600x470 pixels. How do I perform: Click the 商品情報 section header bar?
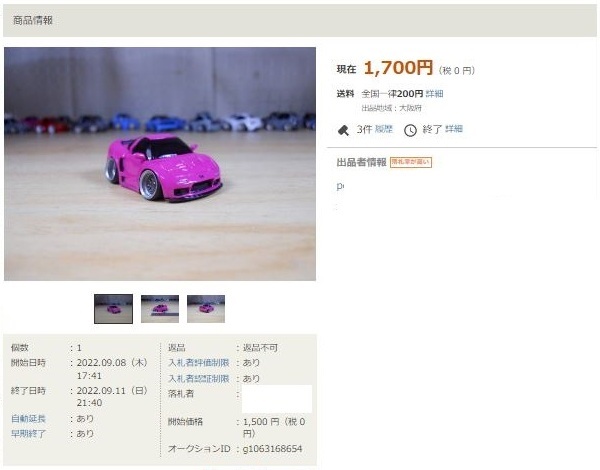(300, 21)
